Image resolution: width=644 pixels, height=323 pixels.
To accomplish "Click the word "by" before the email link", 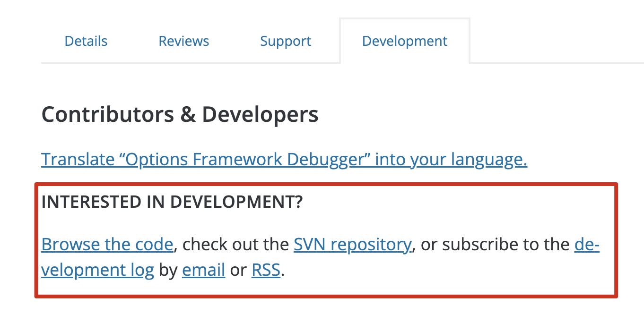I will [168, 270].
